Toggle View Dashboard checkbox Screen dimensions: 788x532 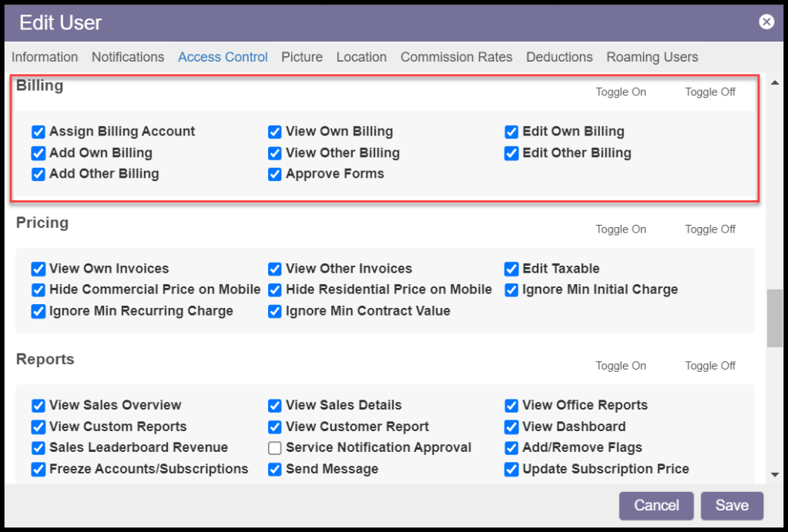511,427
